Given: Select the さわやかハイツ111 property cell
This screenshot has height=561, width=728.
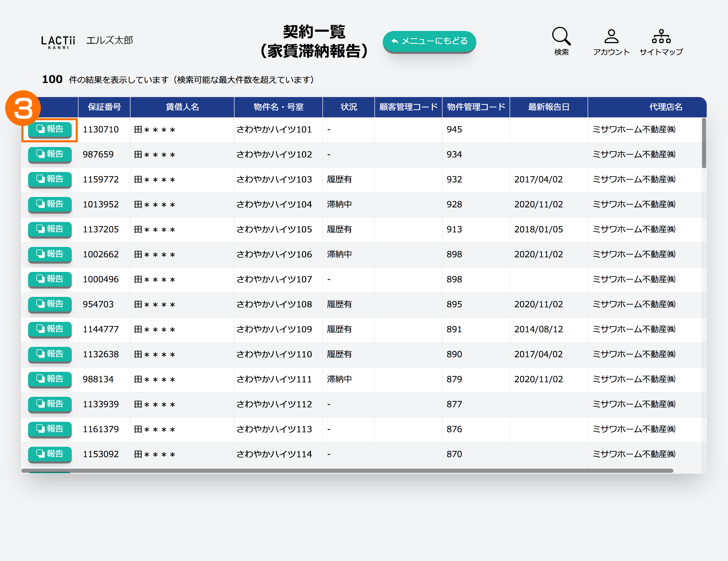Looking at the screenshot, I should (x=274, y=379).
